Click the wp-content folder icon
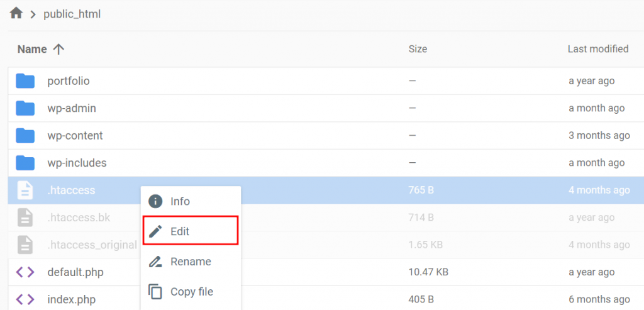 point(25,135)
